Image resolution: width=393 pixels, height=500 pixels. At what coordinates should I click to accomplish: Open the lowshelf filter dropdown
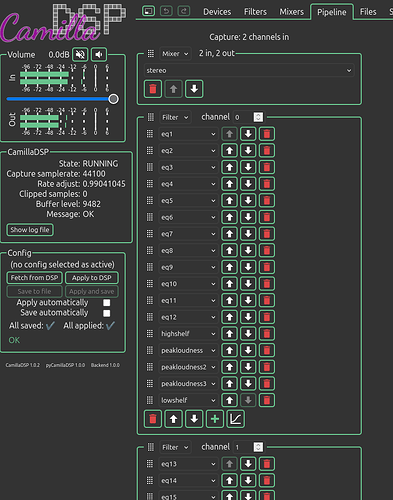[x=188, y=400]
